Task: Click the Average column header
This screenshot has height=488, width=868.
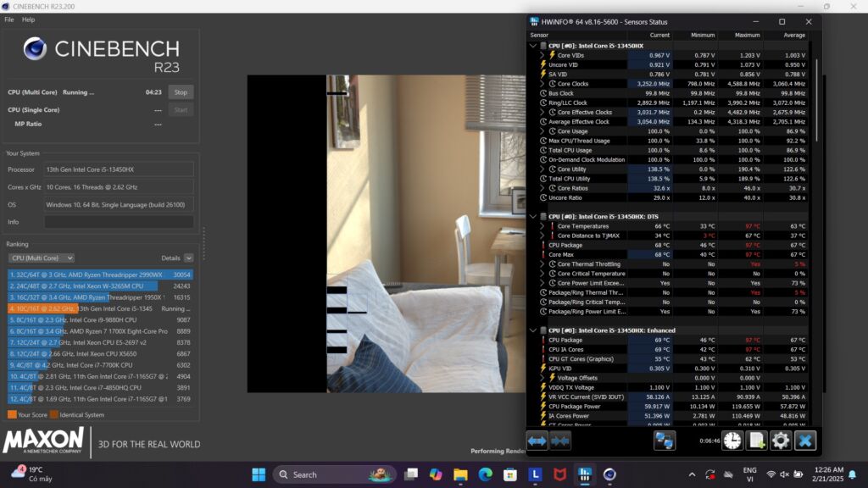Action: tap(793, 35)
